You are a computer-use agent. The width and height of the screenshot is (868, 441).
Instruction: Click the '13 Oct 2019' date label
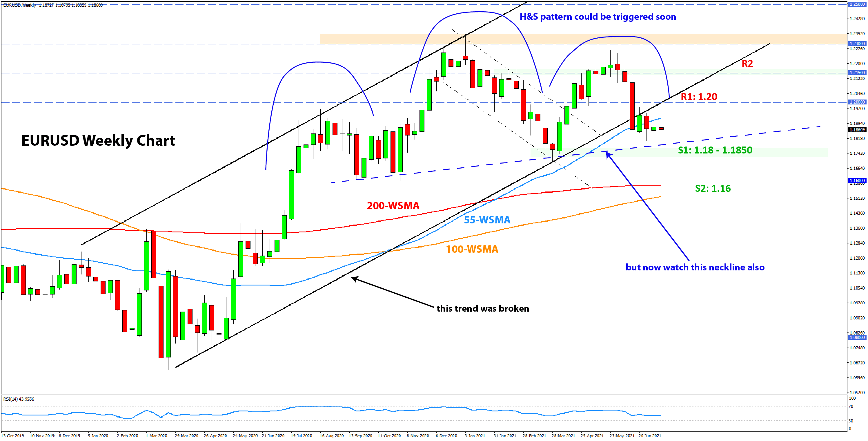(x=12, y=435)
